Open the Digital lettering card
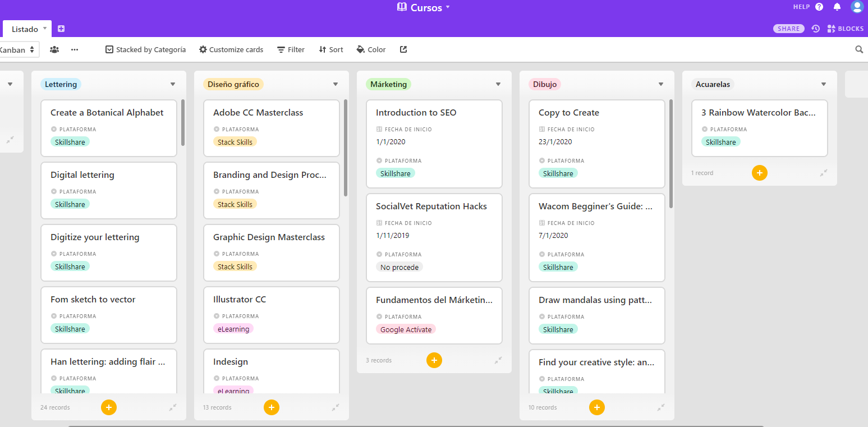Viewport: 868px width, 427px height. (x=109, y=190)
